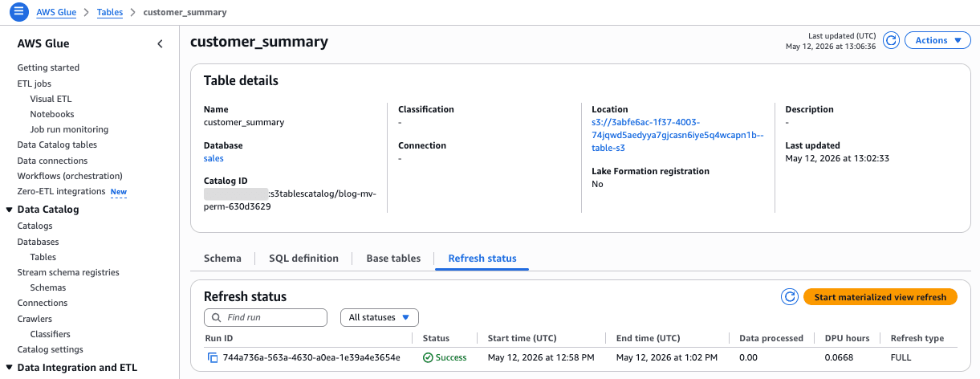Click the Start time (UTC) column header
Screen dimensions: 980x379
coord(522,338)
